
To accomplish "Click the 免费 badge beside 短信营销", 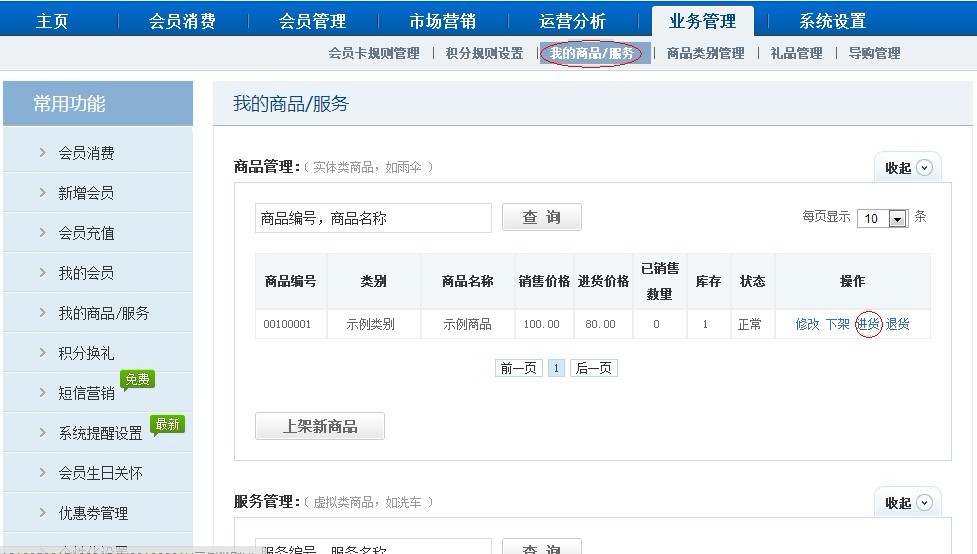I will tap(137, 380).
